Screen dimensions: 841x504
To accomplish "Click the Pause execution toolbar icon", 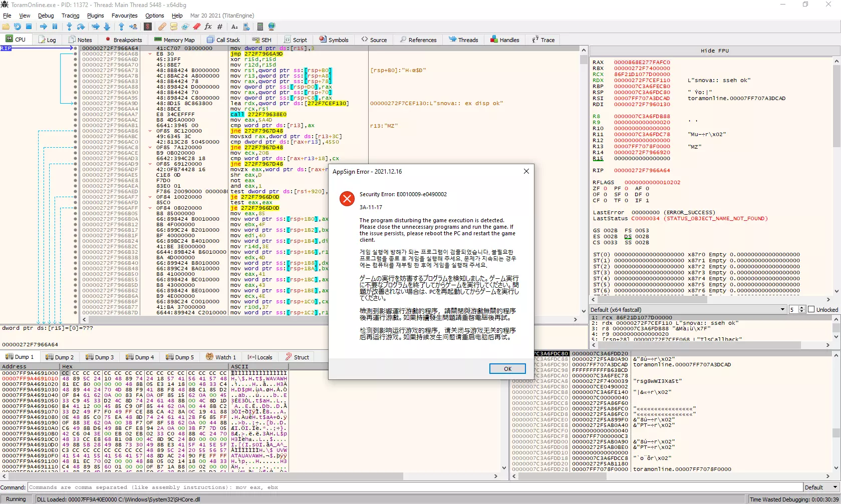I will (x=55, y=27).
